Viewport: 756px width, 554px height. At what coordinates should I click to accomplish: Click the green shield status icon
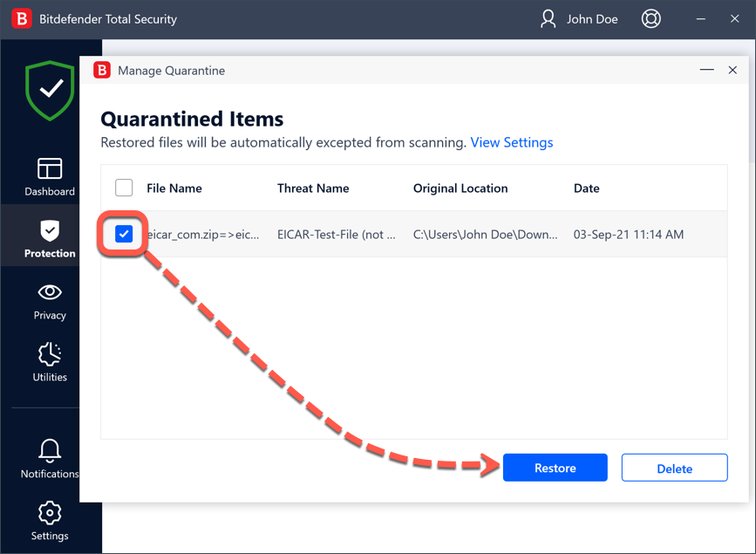50,90
